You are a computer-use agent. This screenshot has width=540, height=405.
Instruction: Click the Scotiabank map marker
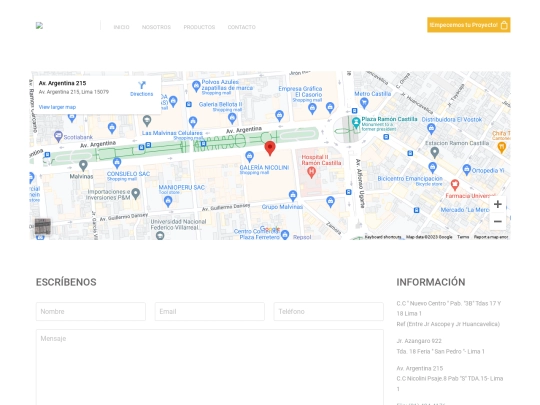[58, 136]
